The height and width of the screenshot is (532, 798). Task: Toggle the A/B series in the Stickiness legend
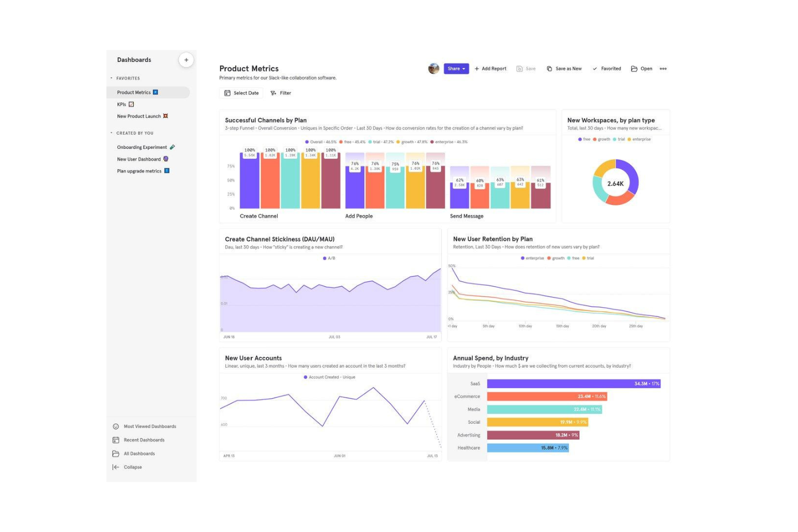click(329, 258)
